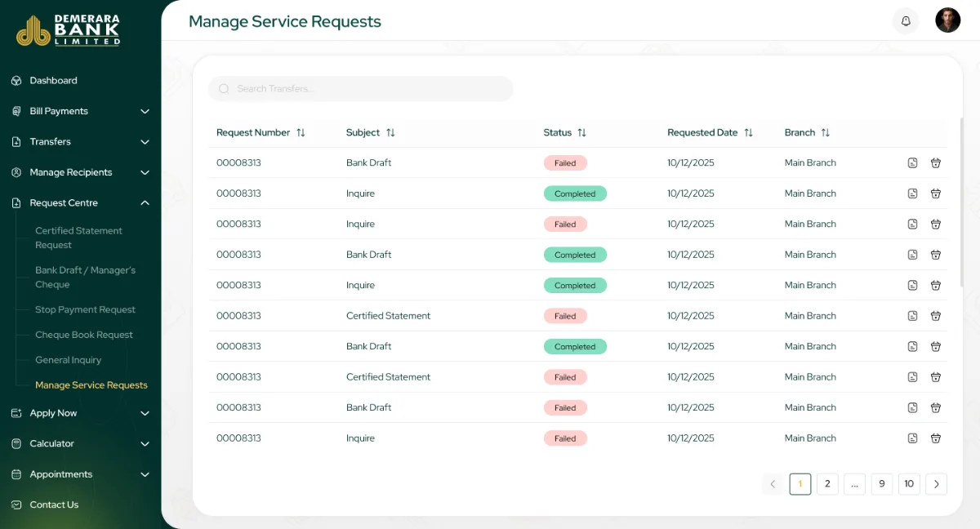The height and width of the screenshot is (529, 980).
Task: Open Cheque Book Request item
Action: 84,336
